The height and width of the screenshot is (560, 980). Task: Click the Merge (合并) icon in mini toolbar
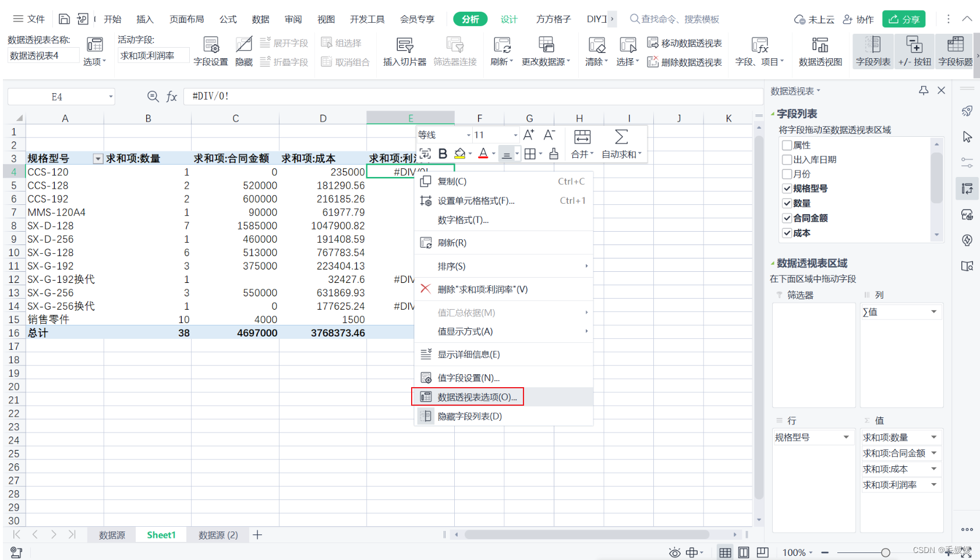click(582, 137)
